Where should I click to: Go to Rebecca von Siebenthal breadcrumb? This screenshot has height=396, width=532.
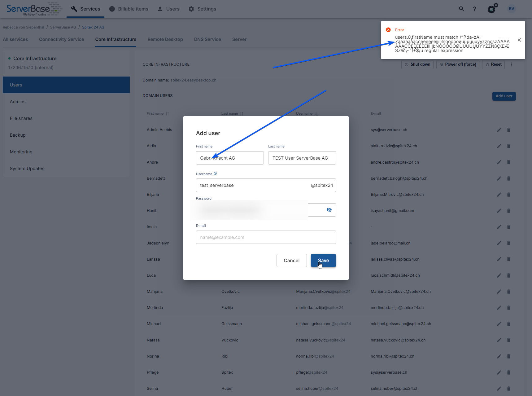24,27
